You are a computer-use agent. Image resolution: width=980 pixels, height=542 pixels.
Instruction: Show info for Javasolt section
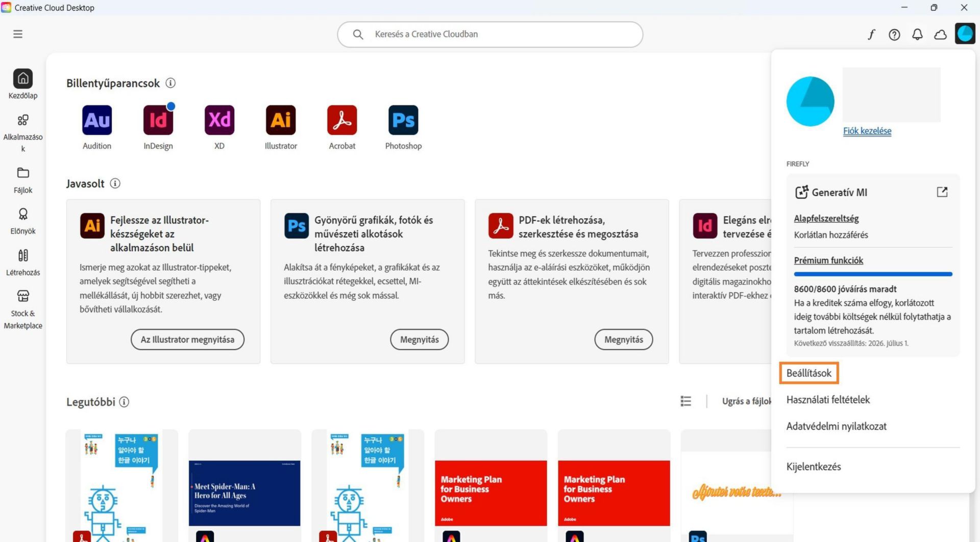(x=115, y=183)
